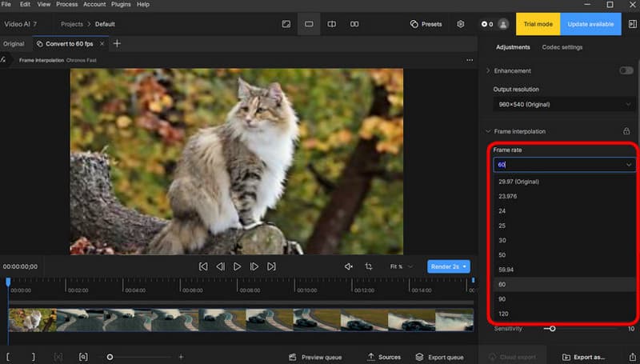Click the blue timeline playhead marker
640x364 pixels.
tap(8, 282)
